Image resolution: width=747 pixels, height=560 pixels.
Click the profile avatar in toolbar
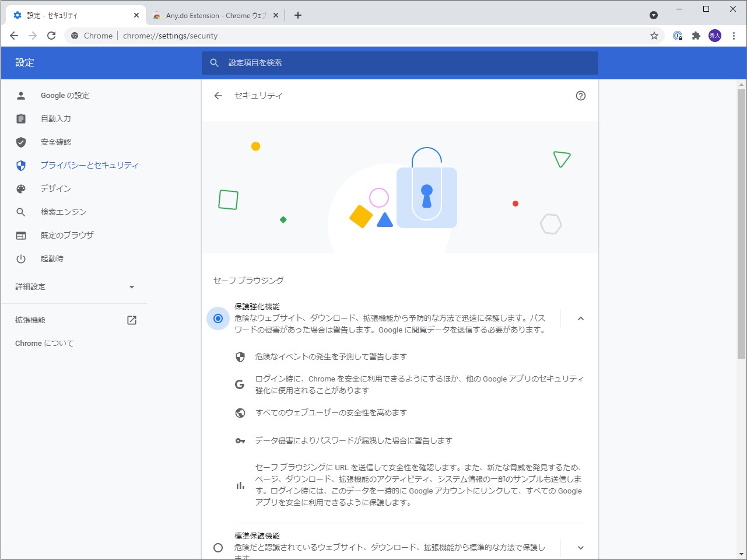point(714,36)
